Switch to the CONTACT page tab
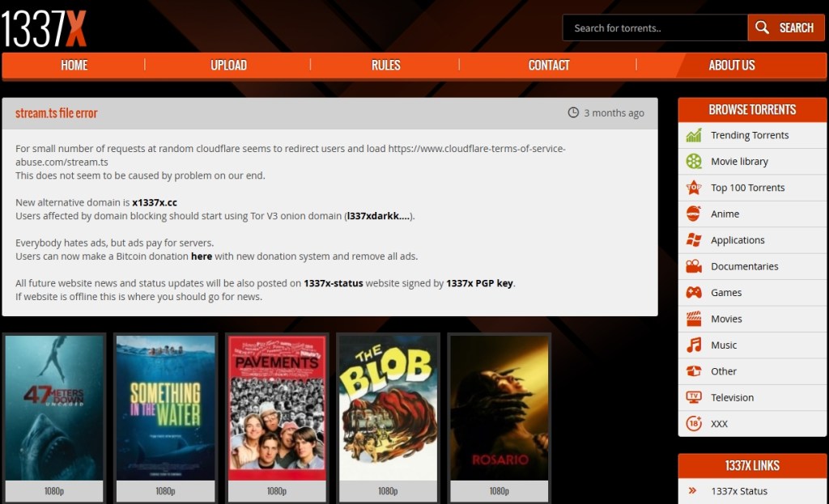Viewport: 829px width, 504px height. (548, 65)
